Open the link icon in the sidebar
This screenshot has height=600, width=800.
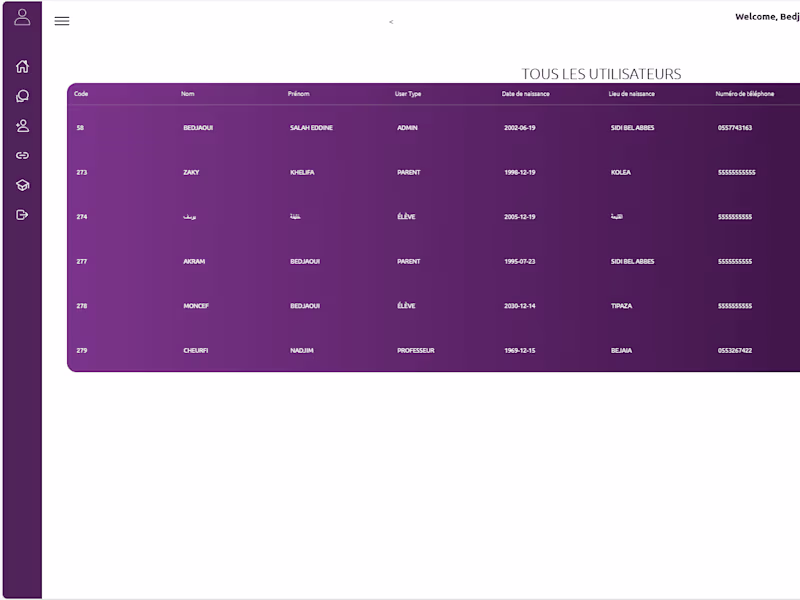click(22, 155)
